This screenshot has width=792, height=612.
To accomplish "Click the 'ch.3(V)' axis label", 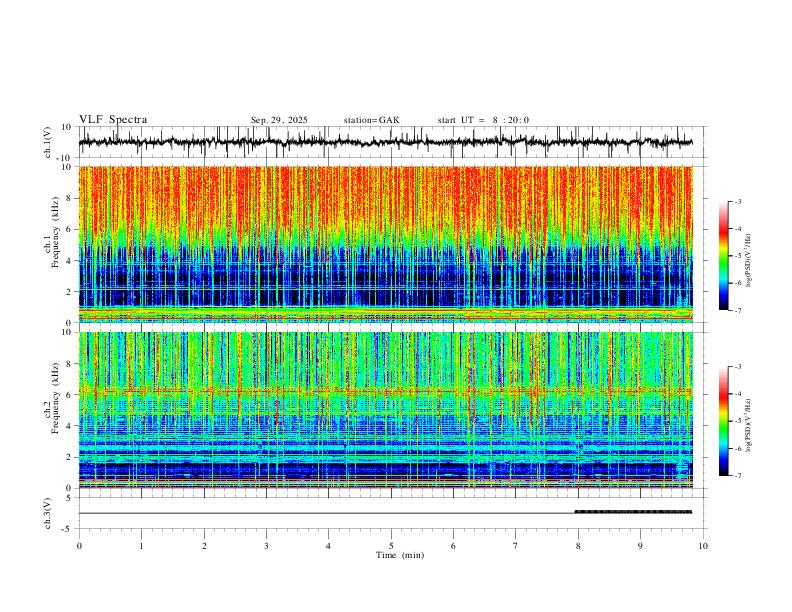I will [x=48, y=514].
